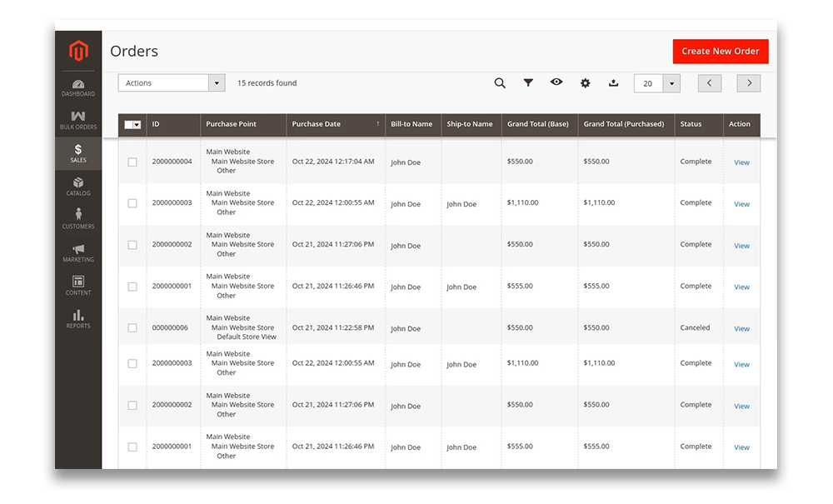Open the Content sidebar menu
The image size is (833, 504).
tap(78, 286)
